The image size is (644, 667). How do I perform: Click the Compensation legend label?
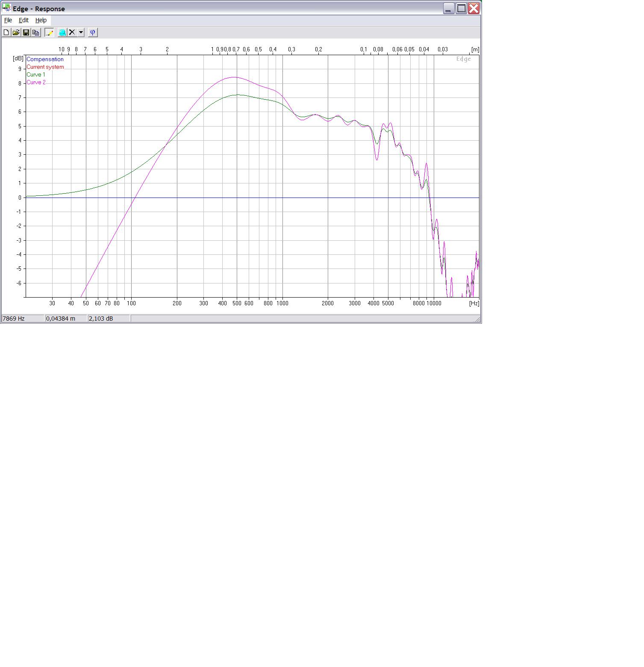[x=45, y=59]
